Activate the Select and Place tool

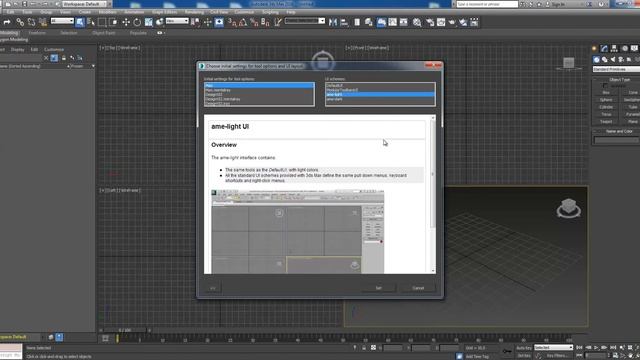tap(160, 22)
